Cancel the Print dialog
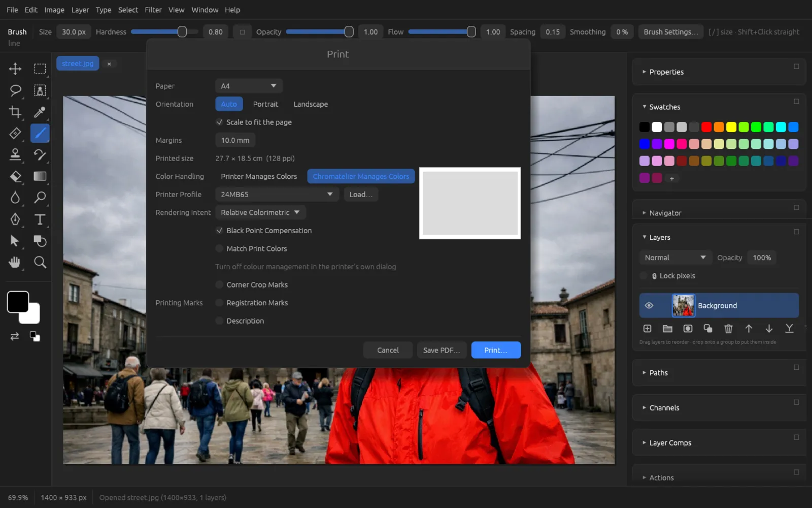 pyautogui.click(x=388, y=350)
